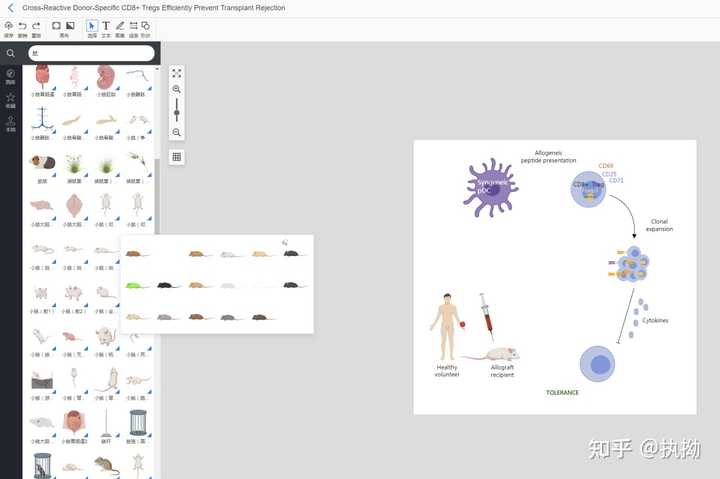Expand variants via the kidney thumbnail corner triangle
The image size is (720, 479).
(118, 88)
